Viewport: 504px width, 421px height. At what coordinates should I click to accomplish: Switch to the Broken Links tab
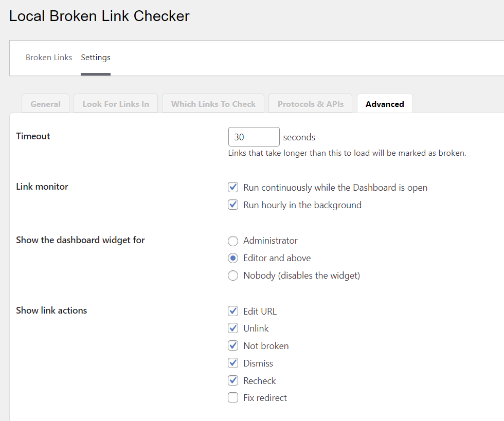[x=49, y=58]
